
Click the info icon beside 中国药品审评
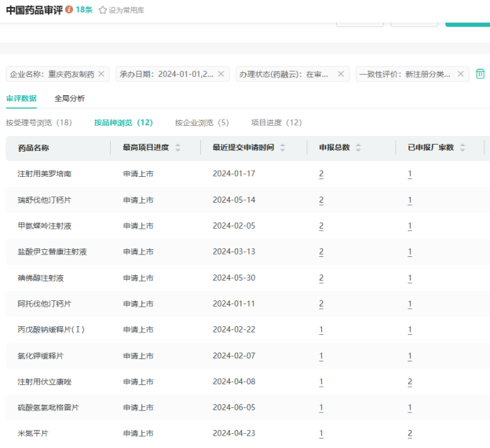pos(69,9)
